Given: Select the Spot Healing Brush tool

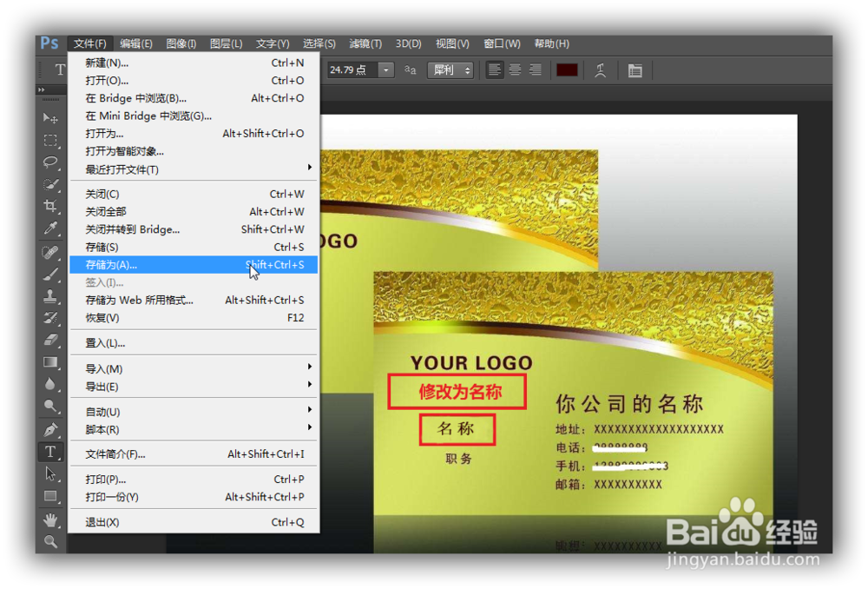Looking at the screenshot, I should 50,253.
